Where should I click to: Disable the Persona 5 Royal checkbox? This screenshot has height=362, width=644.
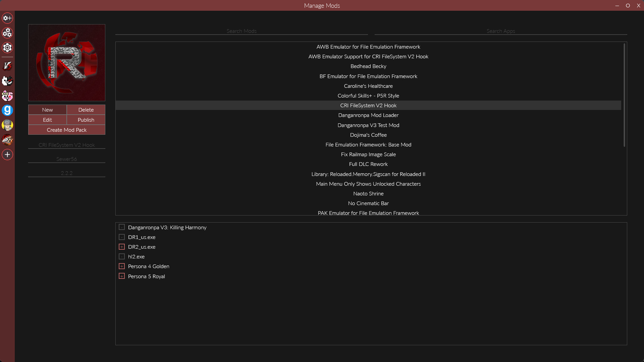[122, 276]
